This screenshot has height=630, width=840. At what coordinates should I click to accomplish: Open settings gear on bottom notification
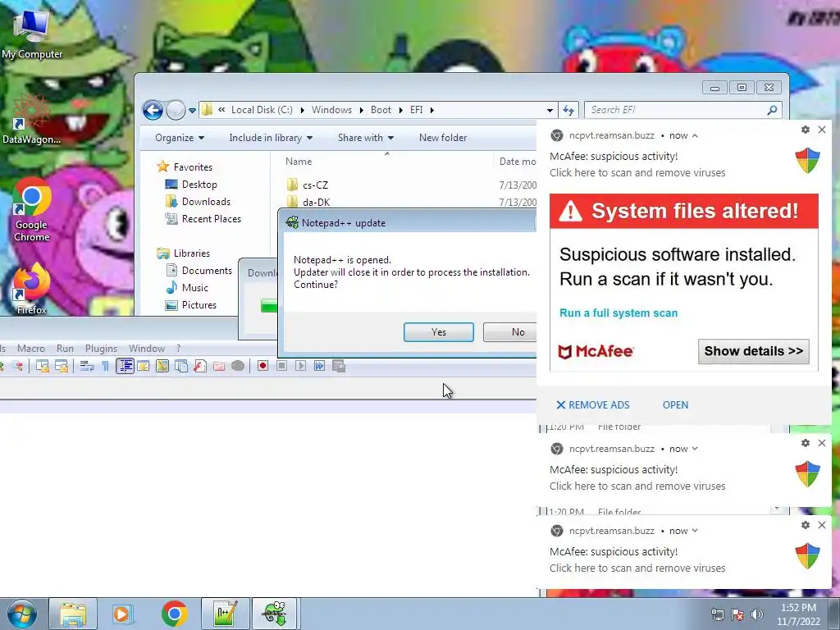click(806, 525)
